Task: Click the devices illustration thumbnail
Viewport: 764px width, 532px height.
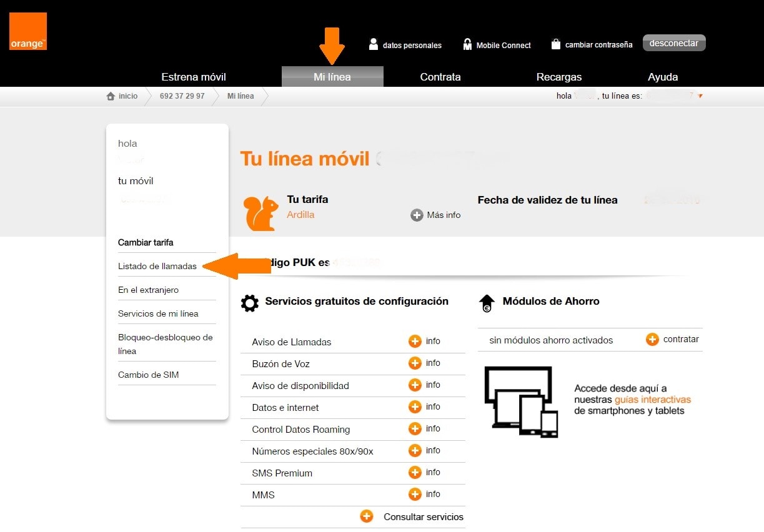Action: (x=521, y=401)
